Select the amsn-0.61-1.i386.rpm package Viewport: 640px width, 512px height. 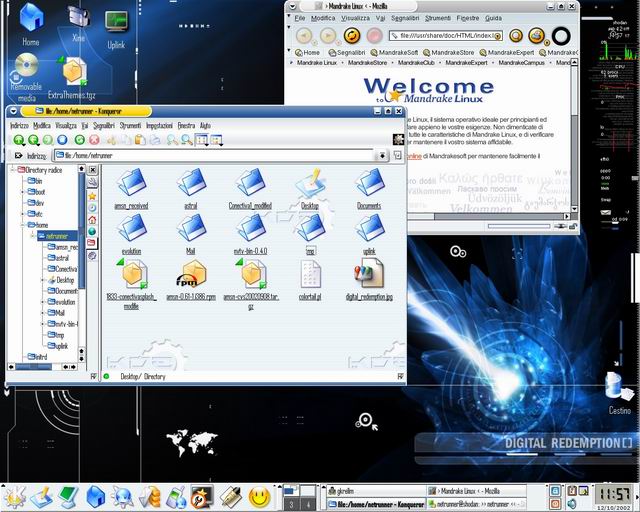point(191,280)
